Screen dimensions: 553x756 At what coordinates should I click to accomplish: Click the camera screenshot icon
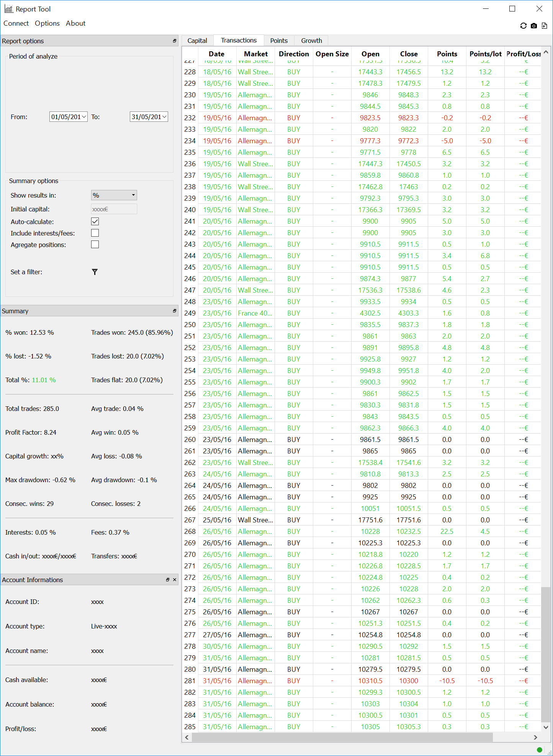534,26
